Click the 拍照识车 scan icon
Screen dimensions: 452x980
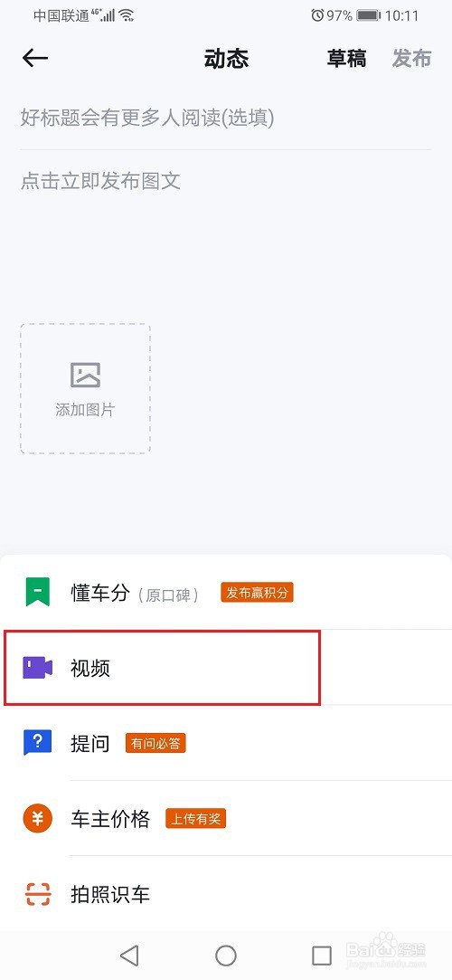[37, 894]
